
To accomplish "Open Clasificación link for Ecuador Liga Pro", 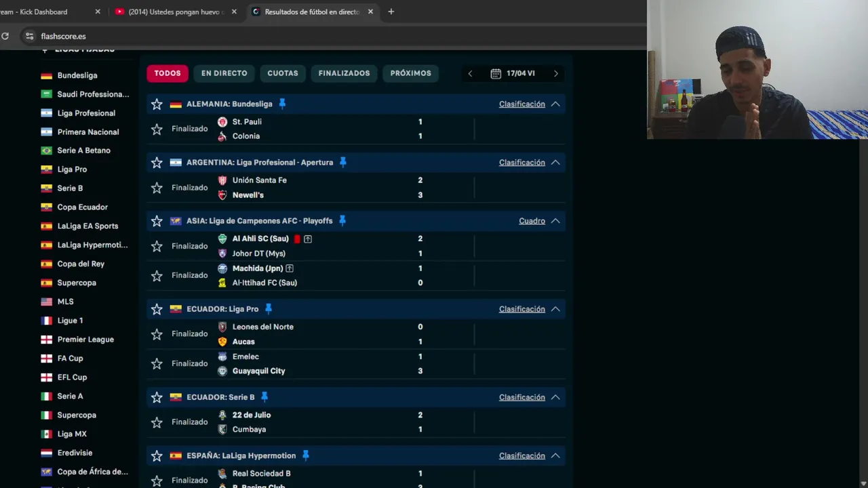I will [522, 309].
